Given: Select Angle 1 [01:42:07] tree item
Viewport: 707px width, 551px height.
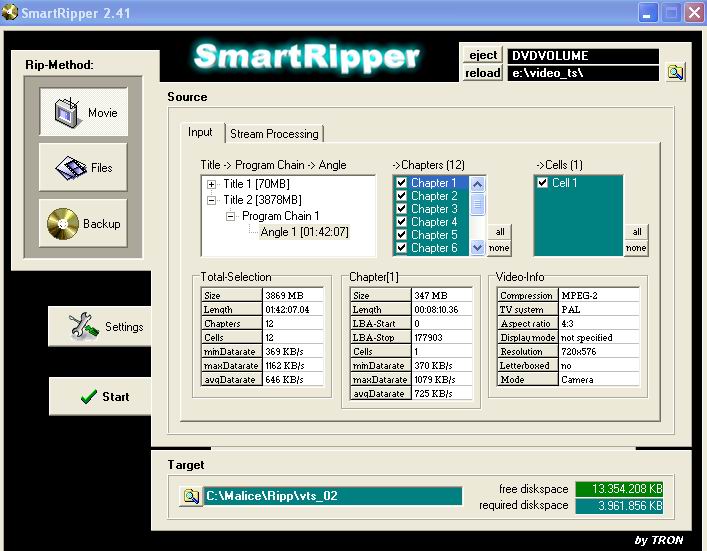Looking at the screenshot, I should (x=304, y=232).
